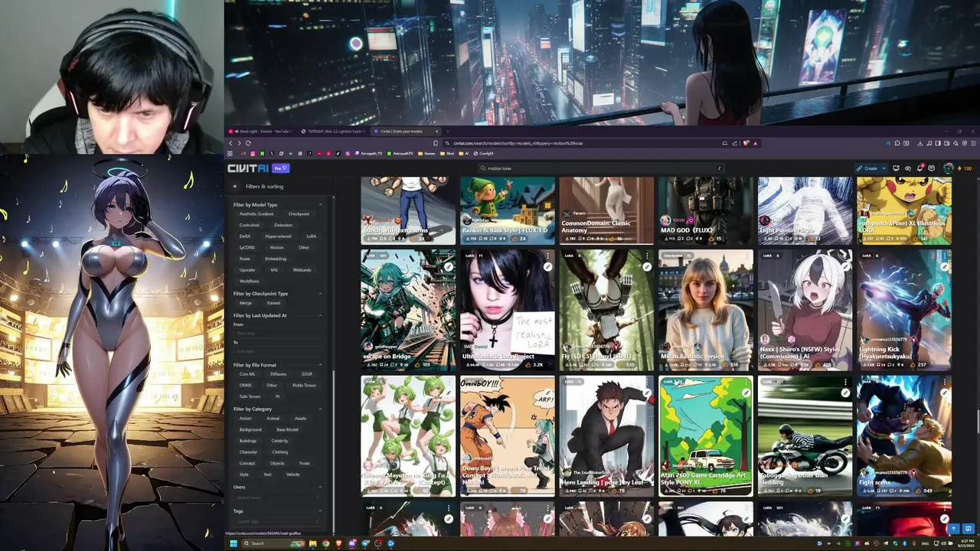Open the Search Tags combo box

pyautogui.click(x=277, y=521)
